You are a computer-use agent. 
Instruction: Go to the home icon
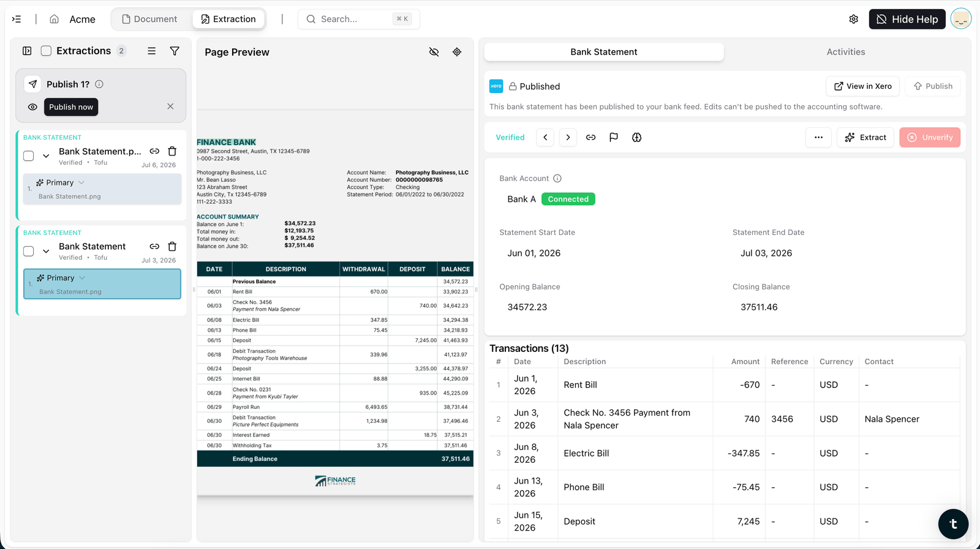[x=55, y=19]
